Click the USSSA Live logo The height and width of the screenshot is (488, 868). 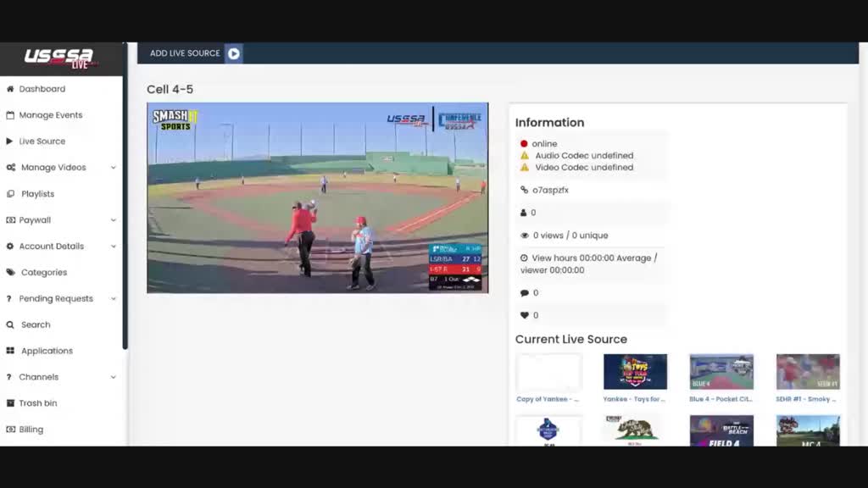click(x=60, y=58)
